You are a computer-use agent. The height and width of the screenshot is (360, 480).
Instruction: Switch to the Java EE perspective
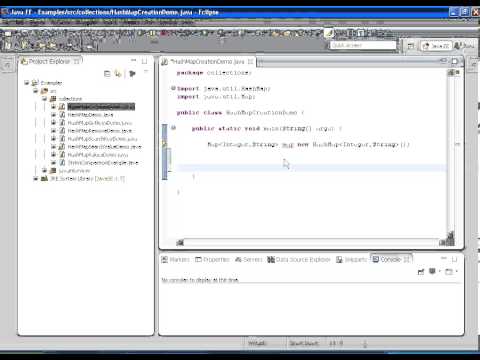(436, 46)
